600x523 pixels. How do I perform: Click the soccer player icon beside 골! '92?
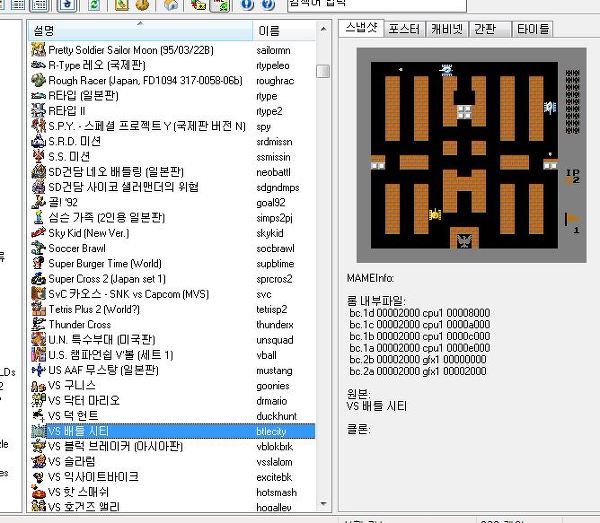38,202
